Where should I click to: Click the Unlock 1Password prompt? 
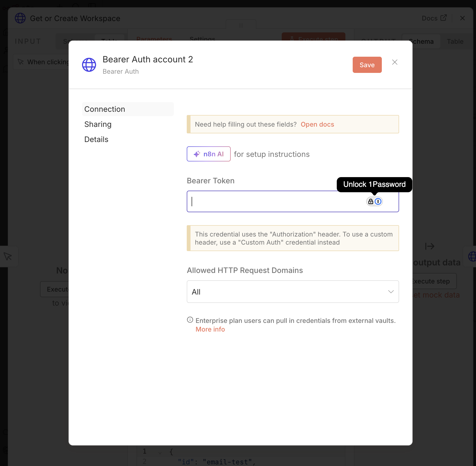[374, 184]
